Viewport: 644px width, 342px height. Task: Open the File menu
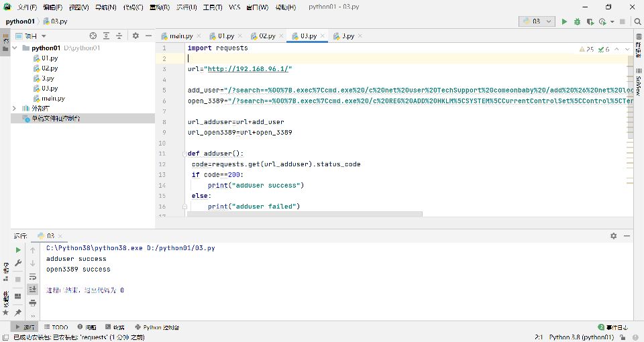pyautogui.click(x=27, y=7)
